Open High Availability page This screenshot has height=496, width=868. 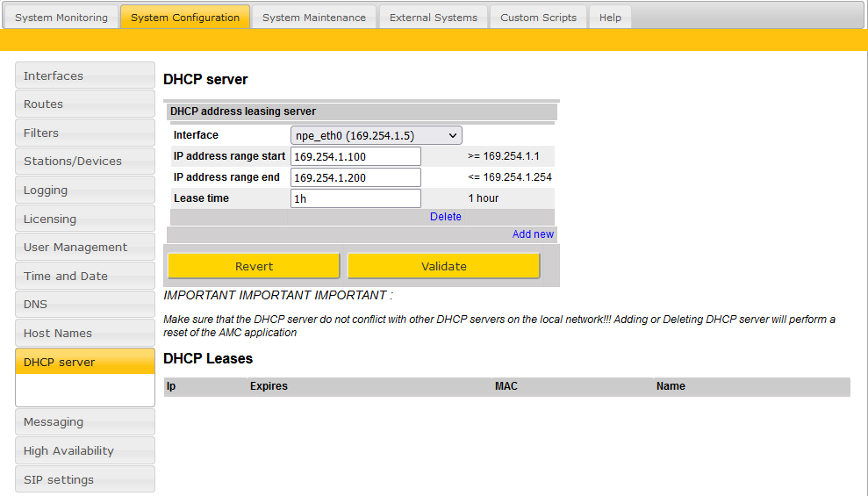tap(84, 451)
